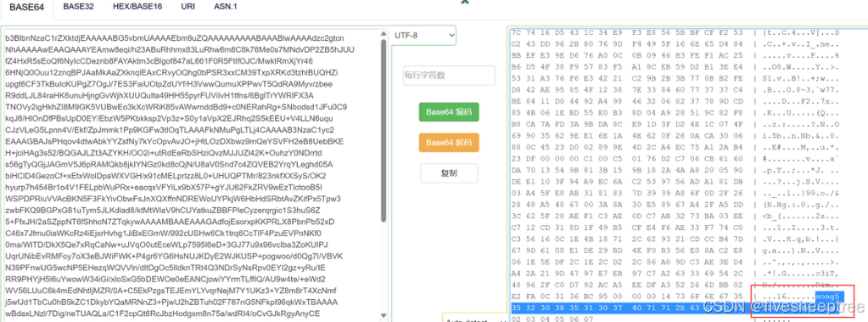This screenshot has height=322, width=868.
Task: Open the BASE32 tab
Action: tap(79, 7)
